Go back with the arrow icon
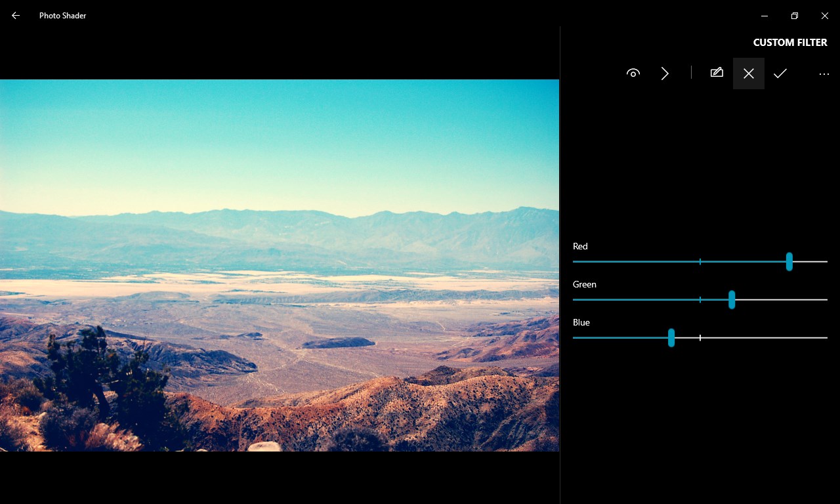840x504 pixels. point(16,15)
